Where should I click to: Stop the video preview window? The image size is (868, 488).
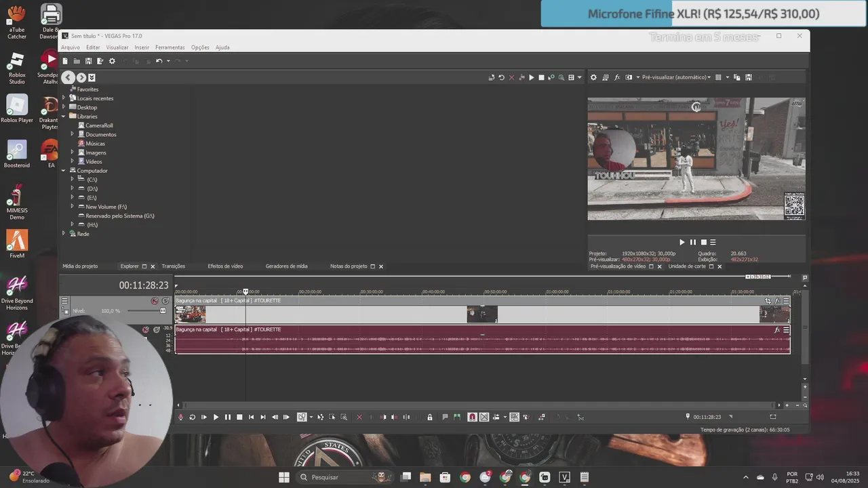pyautogui.click(x=703, y=242)
